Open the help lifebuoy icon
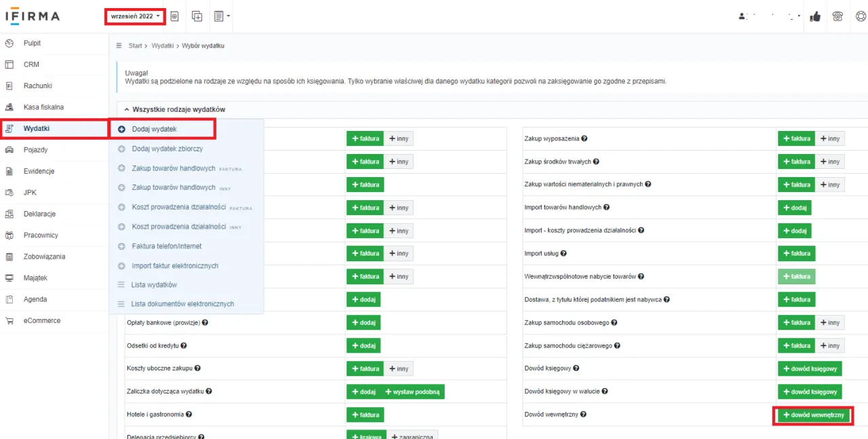 click(859, 16)
